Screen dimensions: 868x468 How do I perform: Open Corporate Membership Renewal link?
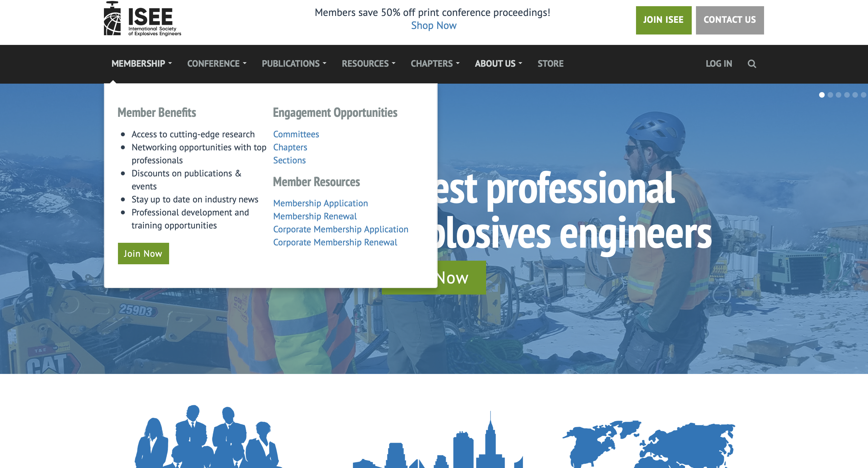click(x=335, y=242)
